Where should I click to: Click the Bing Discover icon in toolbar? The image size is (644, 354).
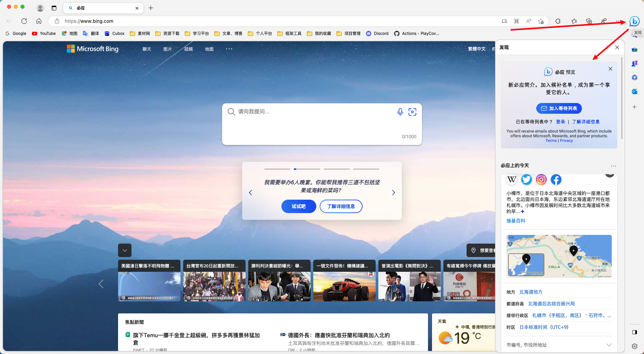[x=634, y=21]
